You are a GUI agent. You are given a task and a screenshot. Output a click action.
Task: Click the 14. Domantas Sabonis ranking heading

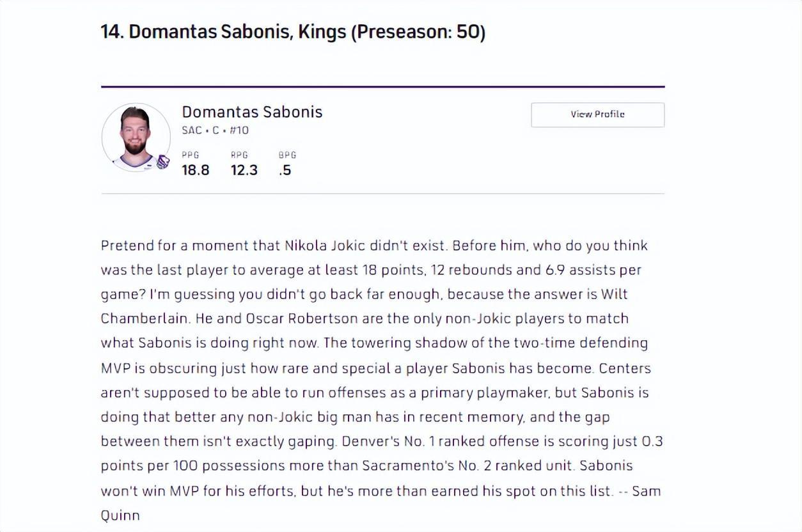293,31
